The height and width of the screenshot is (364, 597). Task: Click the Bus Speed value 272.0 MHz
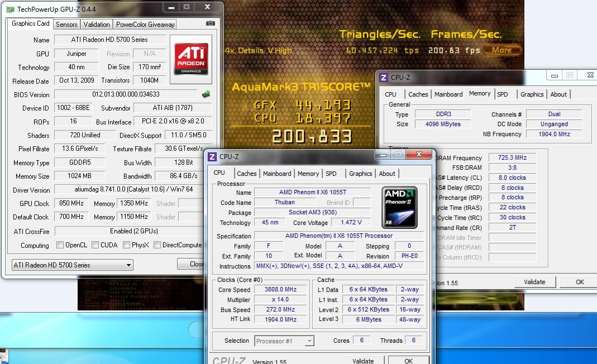click(x=280, y=309)
